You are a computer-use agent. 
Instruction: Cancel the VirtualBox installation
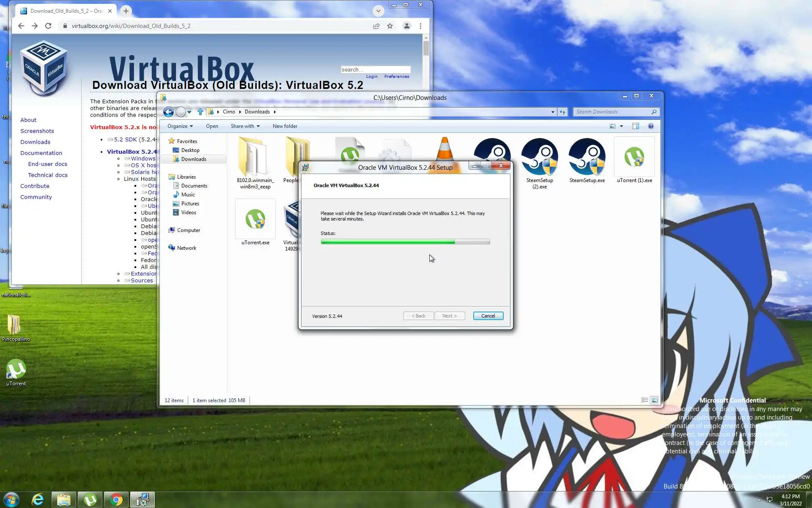point(488,316)
